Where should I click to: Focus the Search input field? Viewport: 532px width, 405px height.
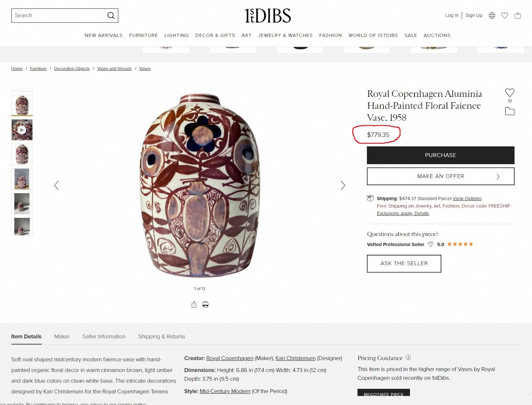point(59,15)
